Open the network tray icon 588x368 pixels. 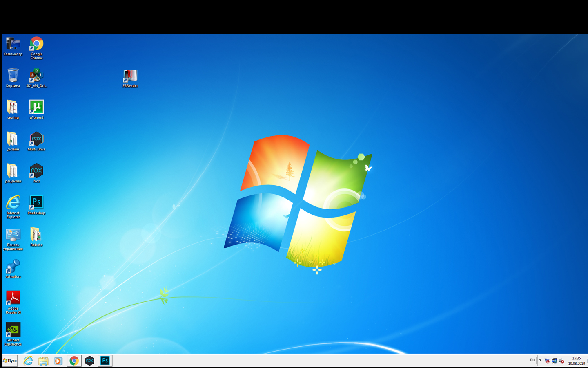coord(555,361)
